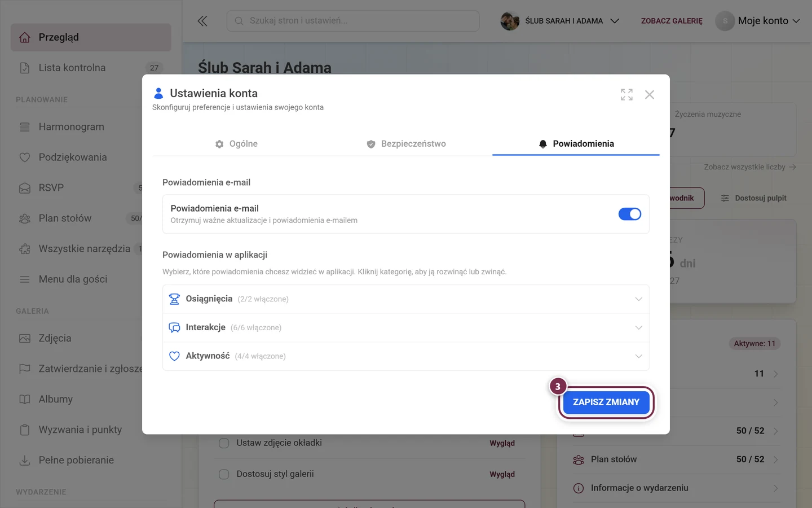Expand the Aktywność category chevron
Image resolution: width=812 pixels, height=508 pixels.
coord(638,356)
